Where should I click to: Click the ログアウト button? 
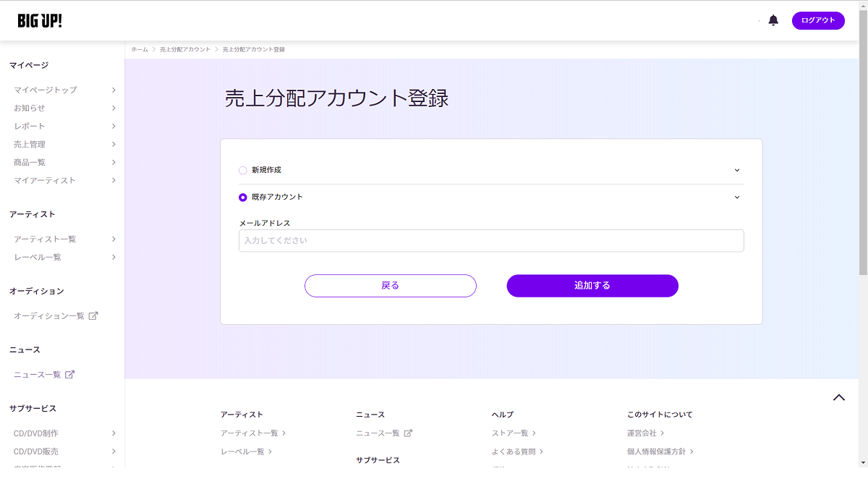[818, 20]
